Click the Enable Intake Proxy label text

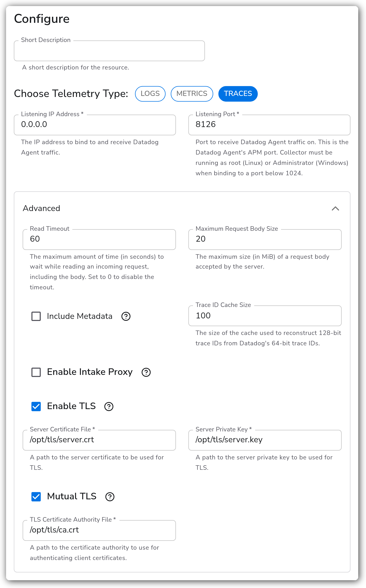coord(90,372)
